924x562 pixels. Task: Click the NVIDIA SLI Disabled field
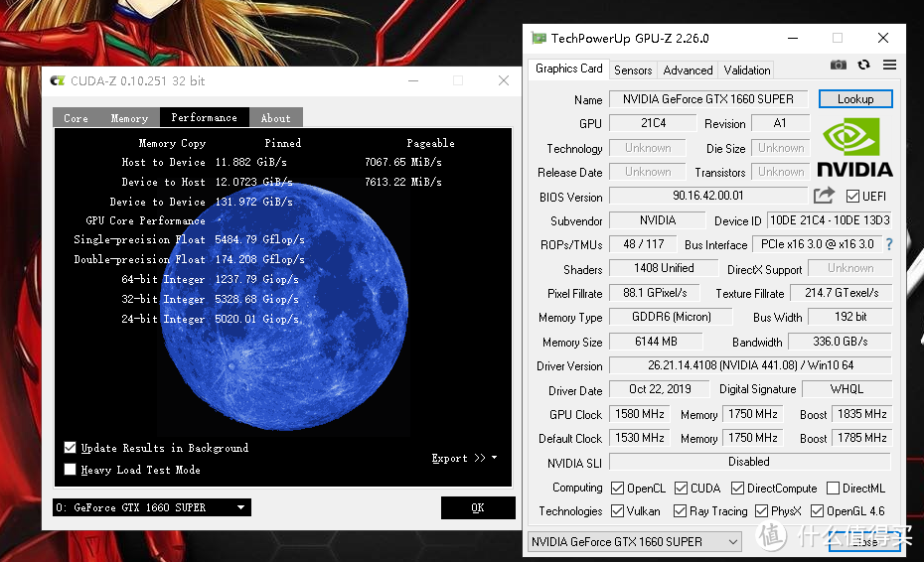749,462
